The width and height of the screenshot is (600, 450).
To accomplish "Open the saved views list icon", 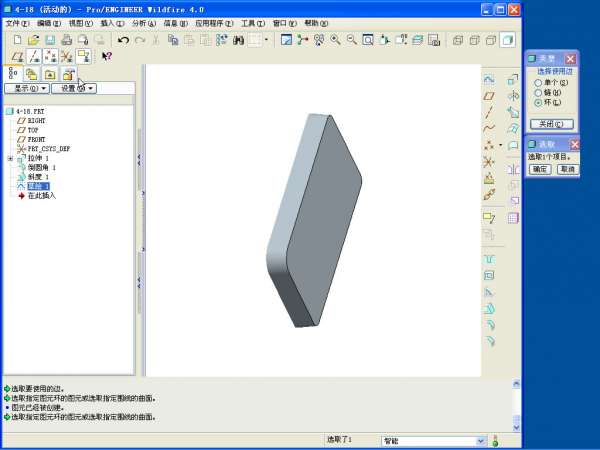I will tap(401, 39).
